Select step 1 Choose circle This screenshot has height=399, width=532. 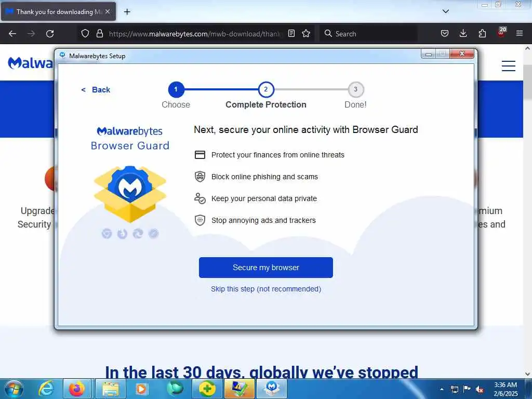tap(176, 89)
